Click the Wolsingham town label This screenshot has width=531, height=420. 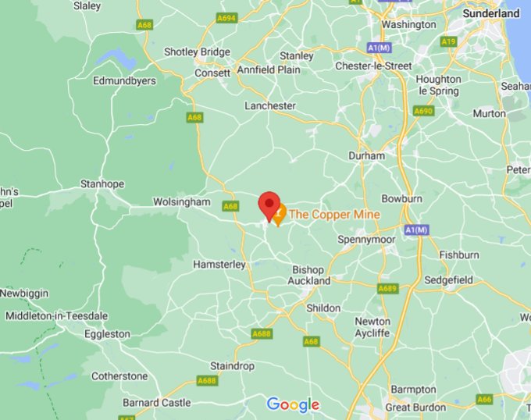point(182,202)
